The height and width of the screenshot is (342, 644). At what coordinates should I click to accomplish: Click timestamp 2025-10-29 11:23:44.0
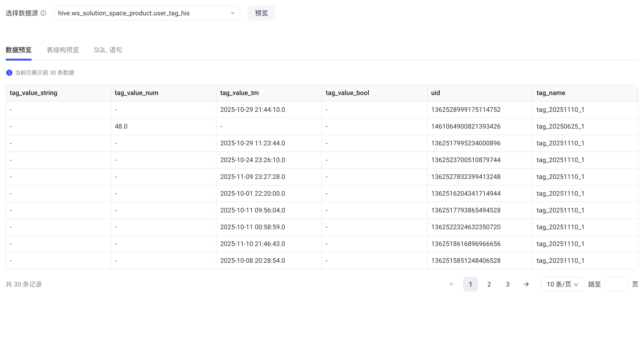point(252,143)
